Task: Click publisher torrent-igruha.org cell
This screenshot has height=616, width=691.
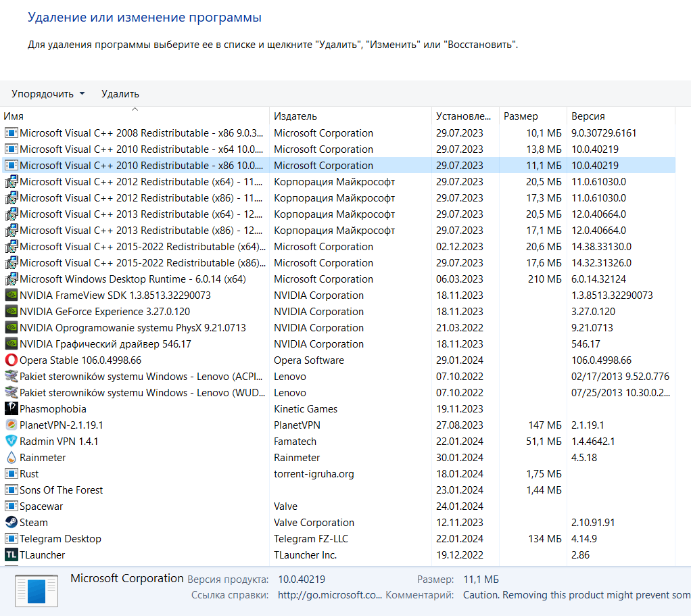Action: tap(314, 474)
